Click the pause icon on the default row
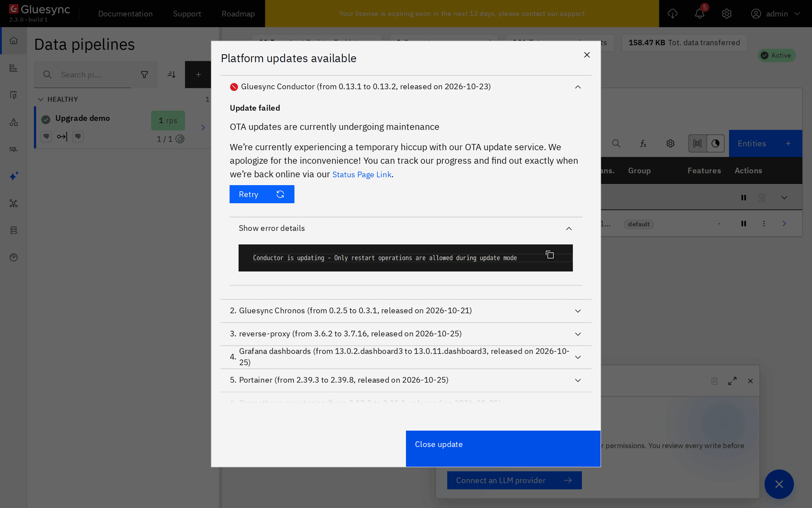Image resolution: width=812 pixels, height=508 pixels. click(x=743, y=224)
